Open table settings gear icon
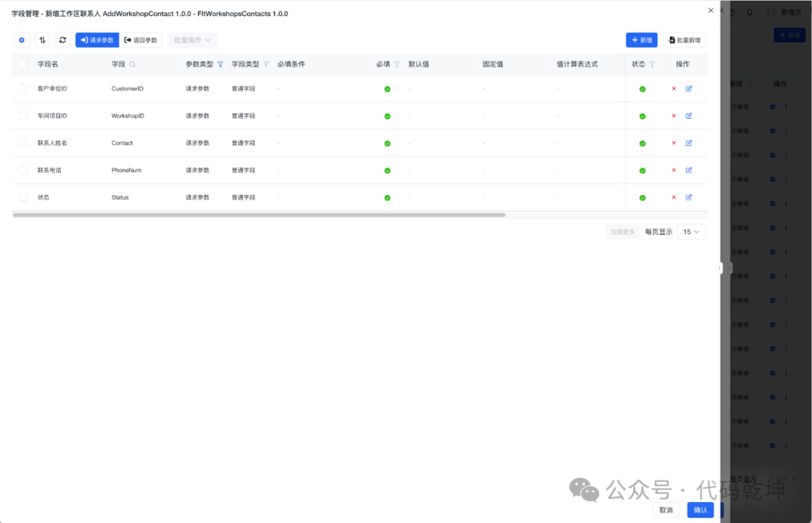The width and height of the screenshot is (812, 523). (21, 40)
